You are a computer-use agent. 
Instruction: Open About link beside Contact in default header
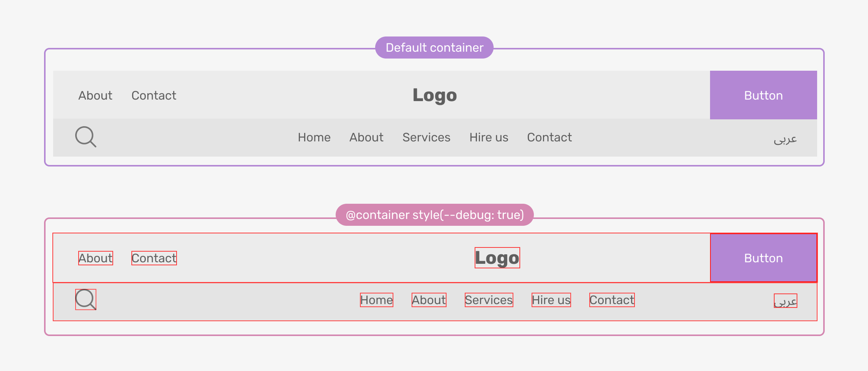coord(95,95)
